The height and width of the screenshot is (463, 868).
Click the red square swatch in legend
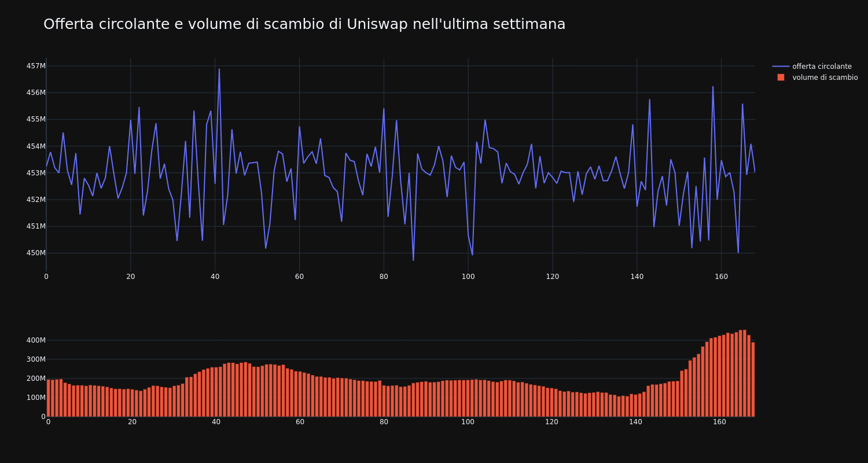781,78
